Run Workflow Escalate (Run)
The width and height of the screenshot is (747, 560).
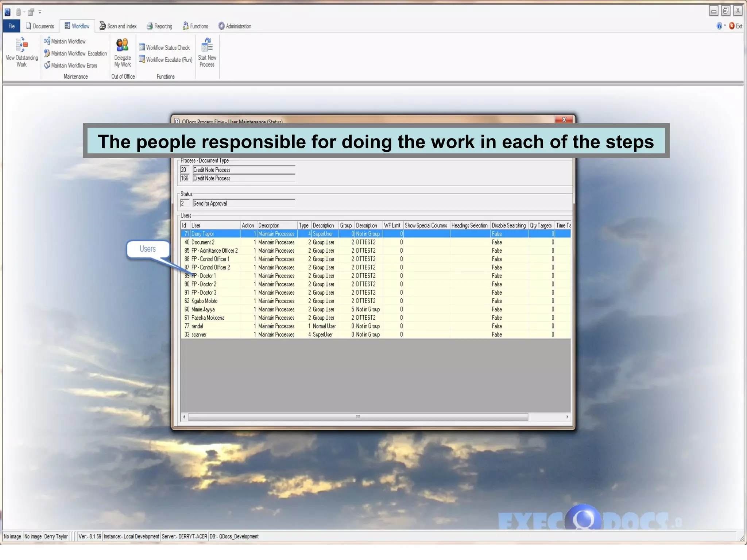(166, 60)
